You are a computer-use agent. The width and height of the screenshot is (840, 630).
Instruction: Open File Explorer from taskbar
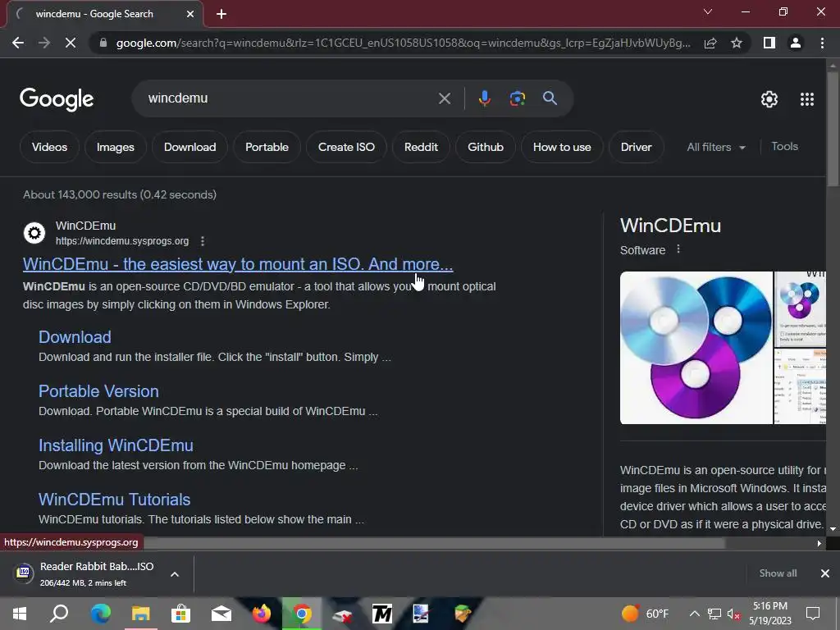point(141,614)
